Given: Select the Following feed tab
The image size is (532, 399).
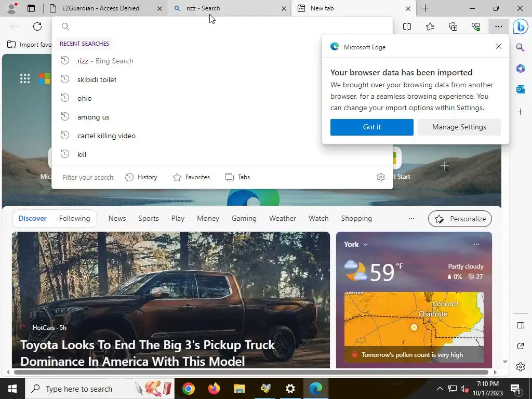Looking at the screenshot, I should tap(74, 219).
